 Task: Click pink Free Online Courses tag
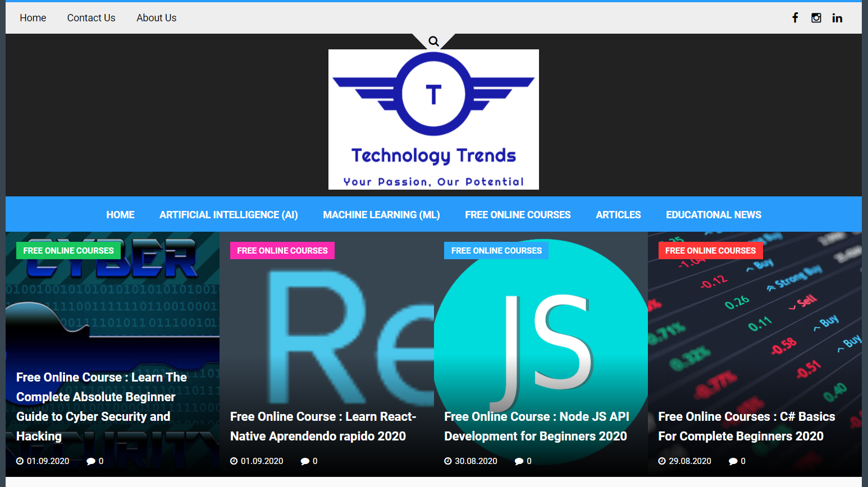[282, 251]
